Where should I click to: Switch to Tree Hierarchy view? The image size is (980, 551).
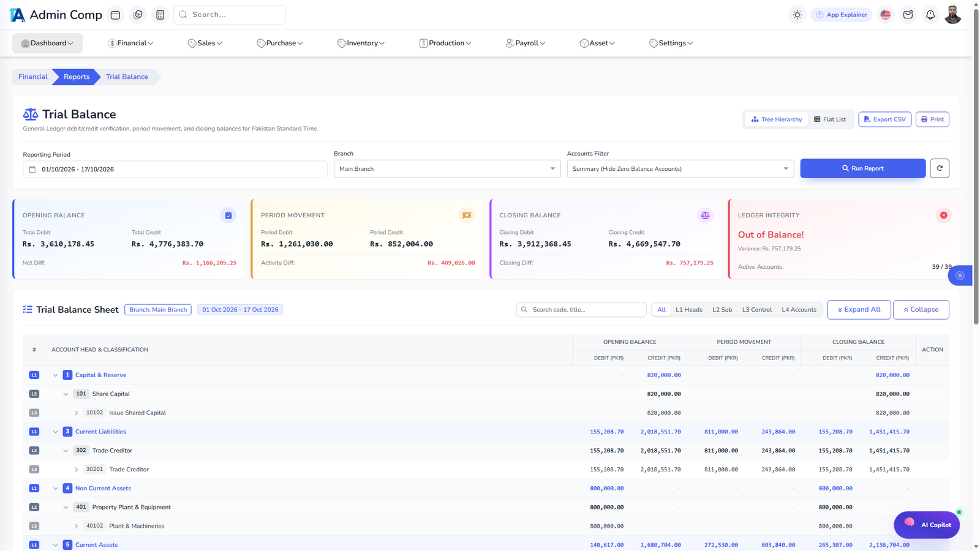point(777,119)
